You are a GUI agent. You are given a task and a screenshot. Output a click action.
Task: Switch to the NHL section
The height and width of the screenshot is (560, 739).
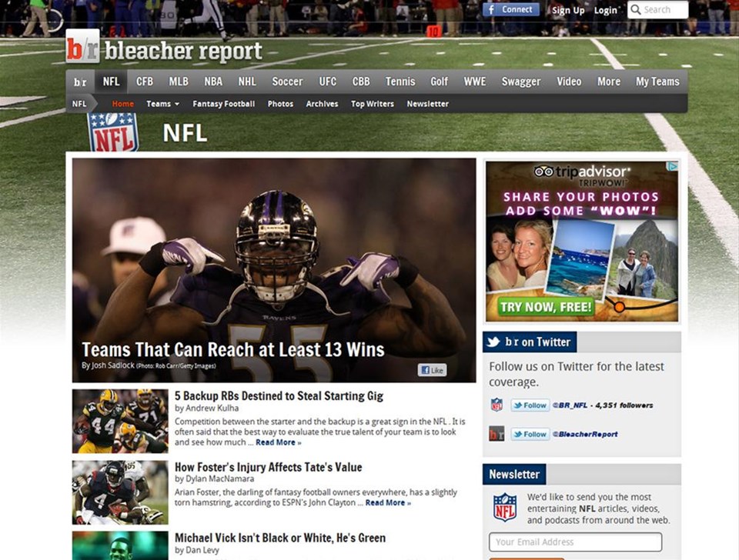click(247, 82)
